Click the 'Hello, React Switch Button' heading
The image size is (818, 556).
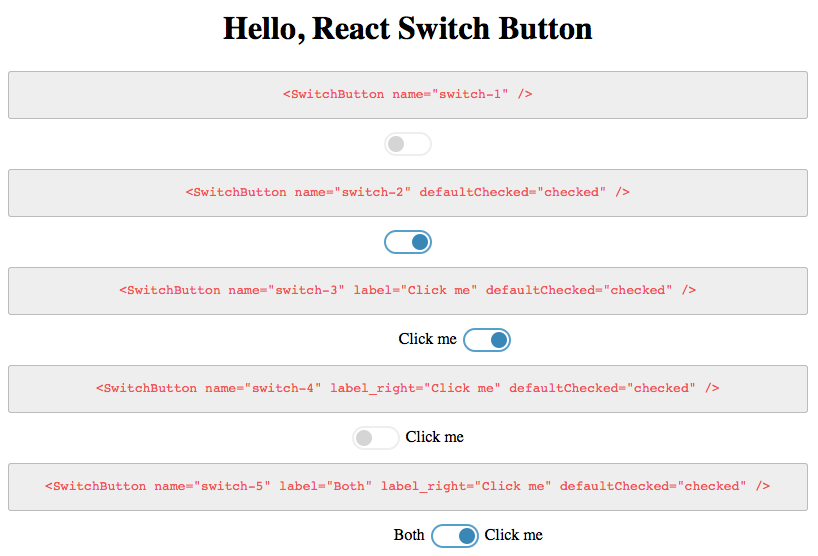[x=408, y=28]
